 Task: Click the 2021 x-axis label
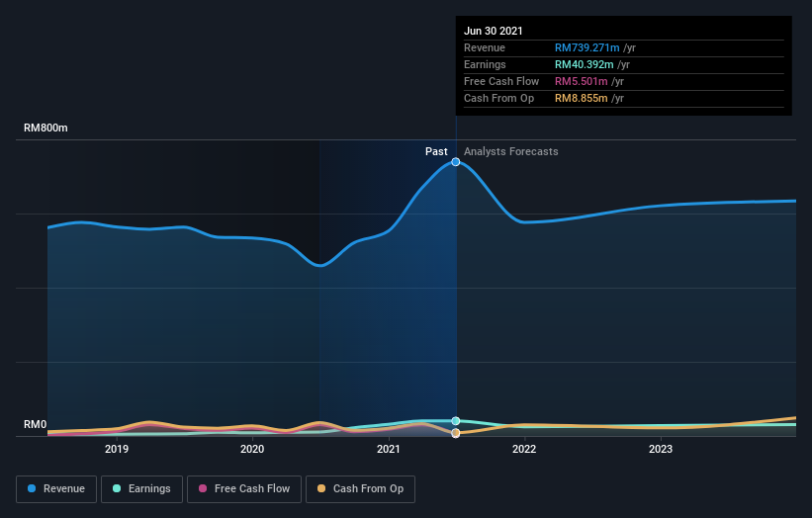(389, 449)
